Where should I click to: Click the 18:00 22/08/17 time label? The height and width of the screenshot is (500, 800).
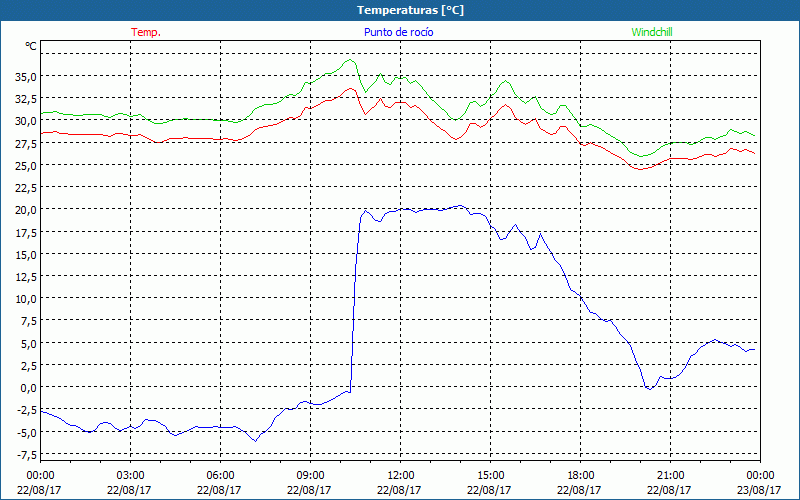coord(580,483)
